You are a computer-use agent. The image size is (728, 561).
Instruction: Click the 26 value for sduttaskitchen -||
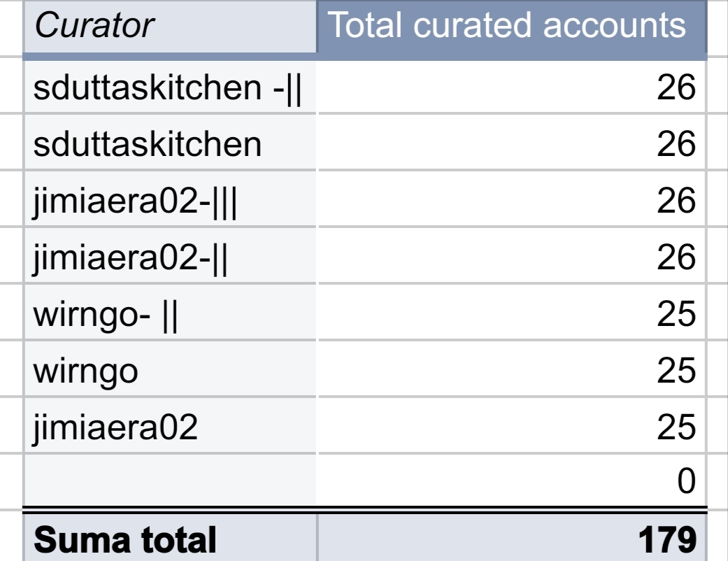(x=512, y=87)
